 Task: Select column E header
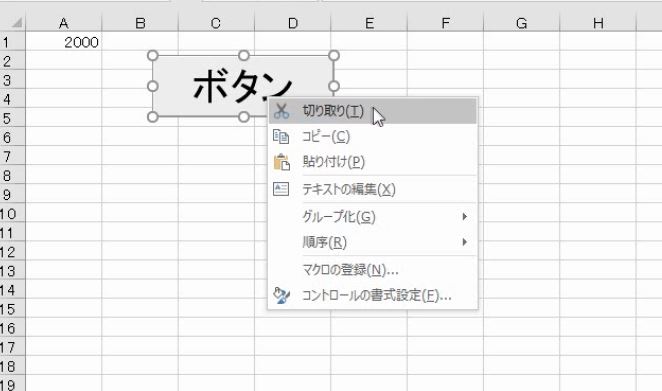coord(369,23)
